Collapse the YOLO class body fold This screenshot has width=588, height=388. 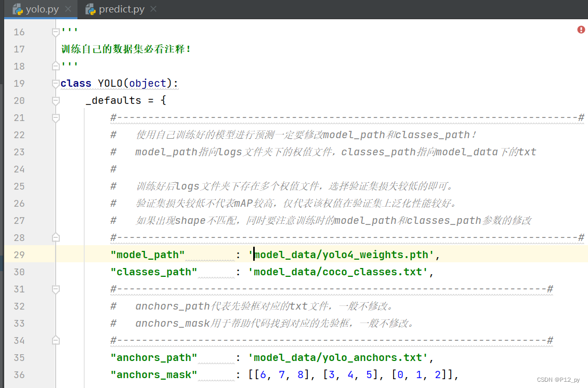(x=56, y=83)
